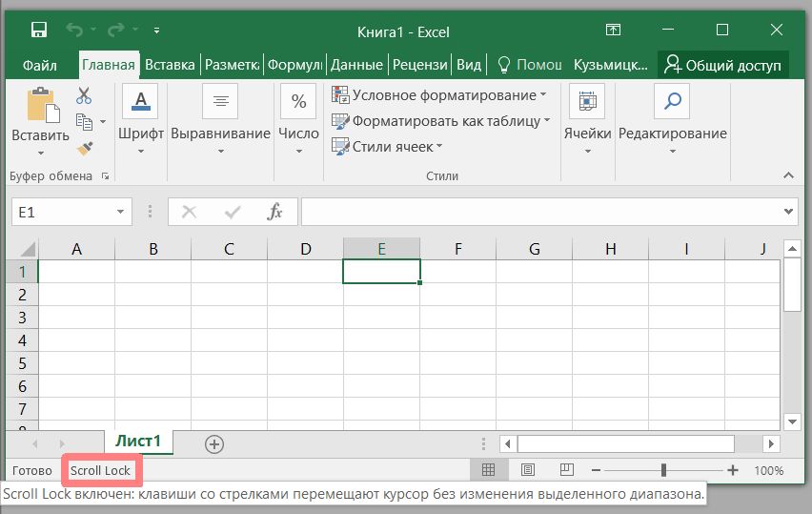Select column G header
Screen dimensions: 812x514
[535, 249]
